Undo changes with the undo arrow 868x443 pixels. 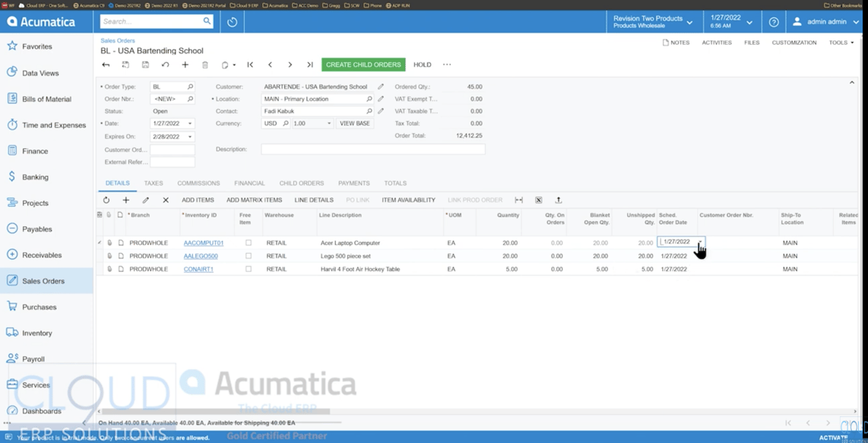[x=165, y=65]
